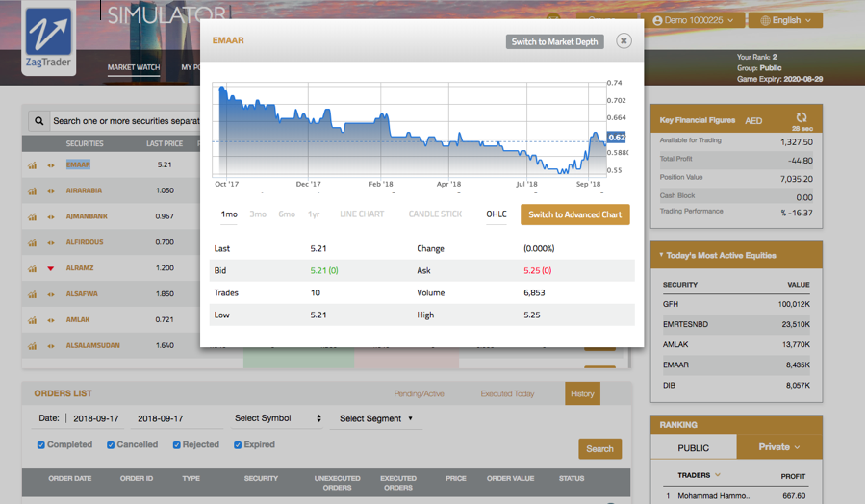Switch to the Executed Today tab
Screen dimensions: 866x504
click(x=507, y=393)
